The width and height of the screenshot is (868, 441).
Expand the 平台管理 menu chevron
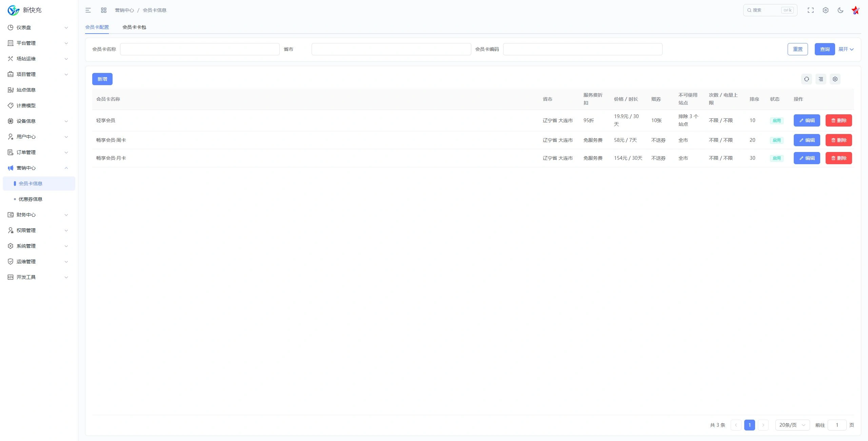tap(66, 43)
